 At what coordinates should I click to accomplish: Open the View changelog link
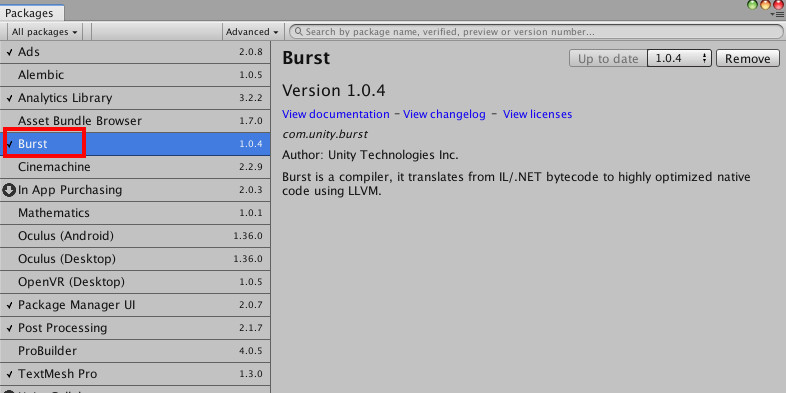click(x=444, y=114)
